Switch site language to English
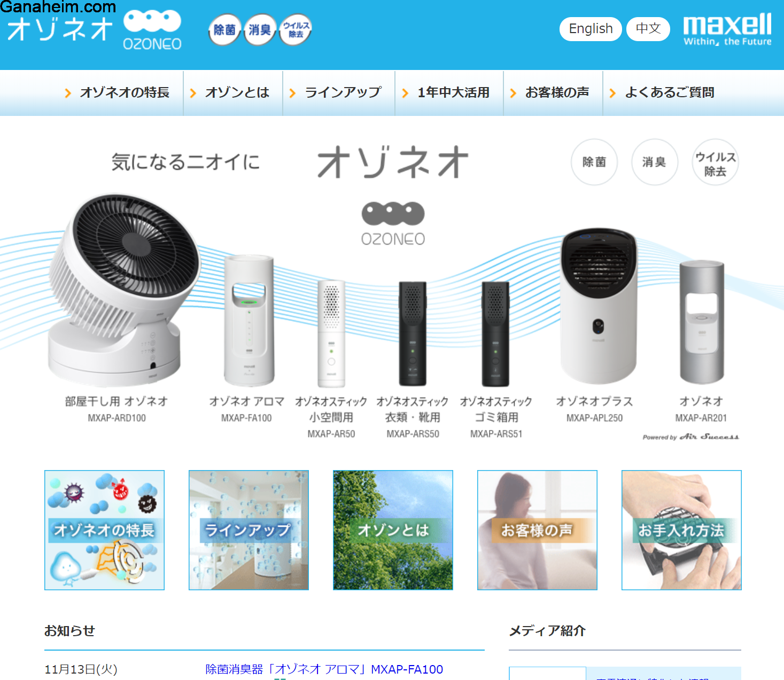 click(591, 29)
